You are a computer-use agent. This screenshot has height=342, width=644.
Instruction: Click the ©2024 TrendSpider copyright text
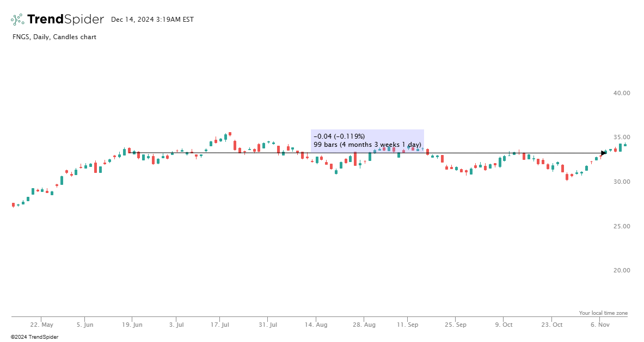click(34, 337)
